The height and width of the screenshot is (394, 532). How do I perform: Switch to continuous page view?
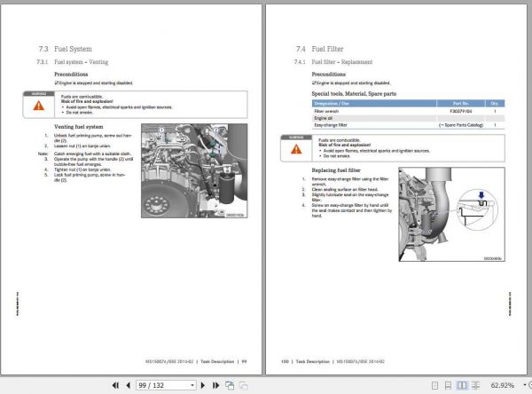pos(448,385)
